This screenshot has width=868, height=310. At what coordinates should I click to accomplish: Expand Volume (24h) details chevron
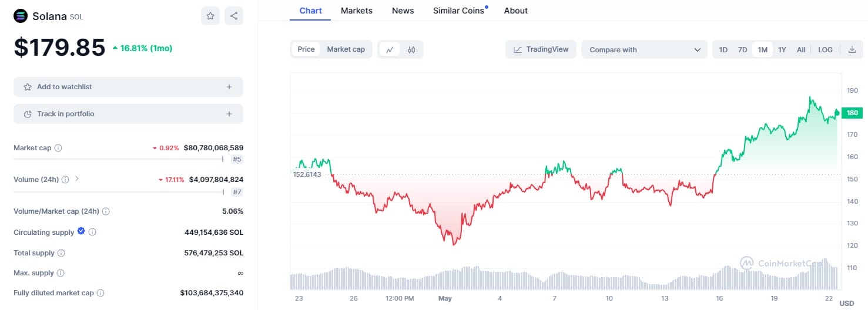coord(77,178)
